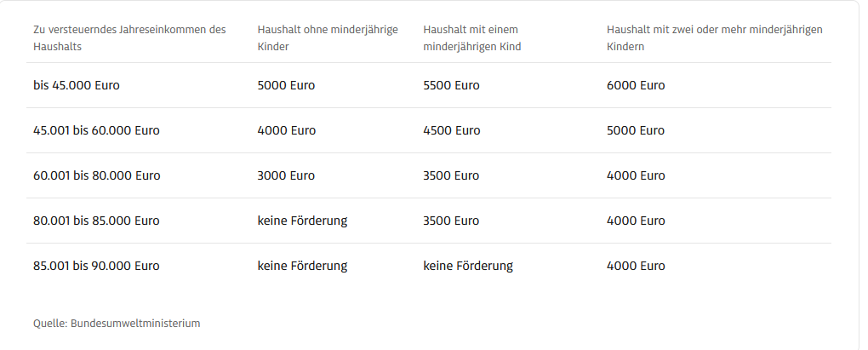Image resolution: width=868 pixels, height=350 pixels.
Task: Select the '80.001 bis 85.000 Euro' row label
Action: pos(96,221)
